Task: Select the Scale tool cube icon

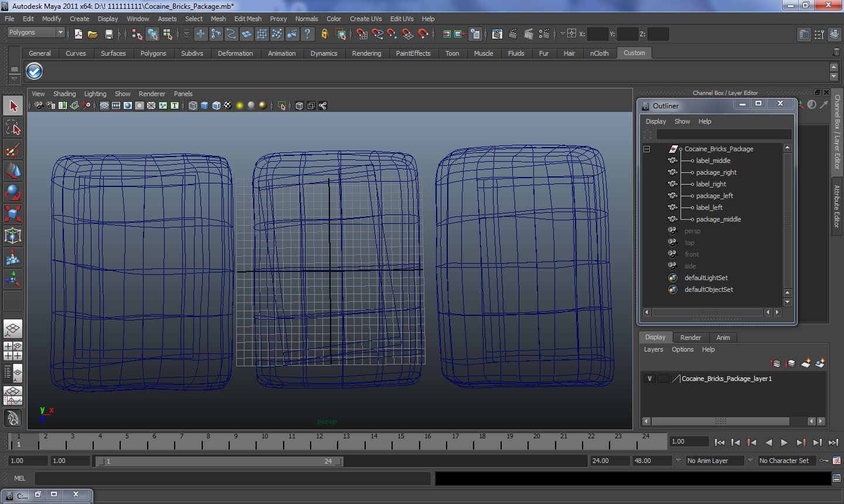Action: click(13, 213)
